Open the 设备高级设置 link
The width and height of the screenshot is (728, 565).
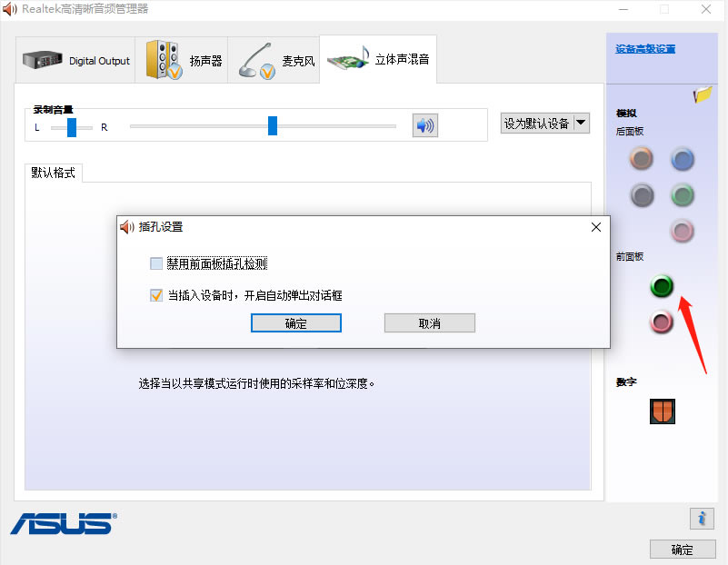coord(645,49)
